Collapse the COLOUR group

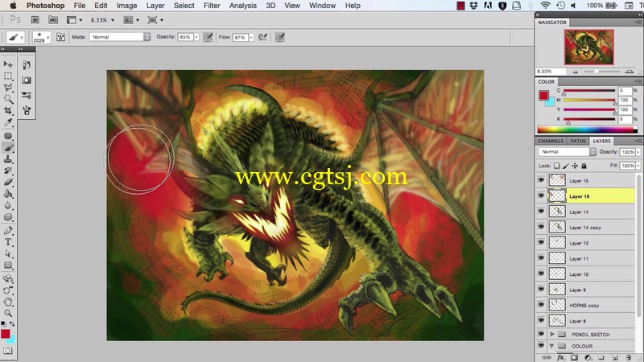552,346
